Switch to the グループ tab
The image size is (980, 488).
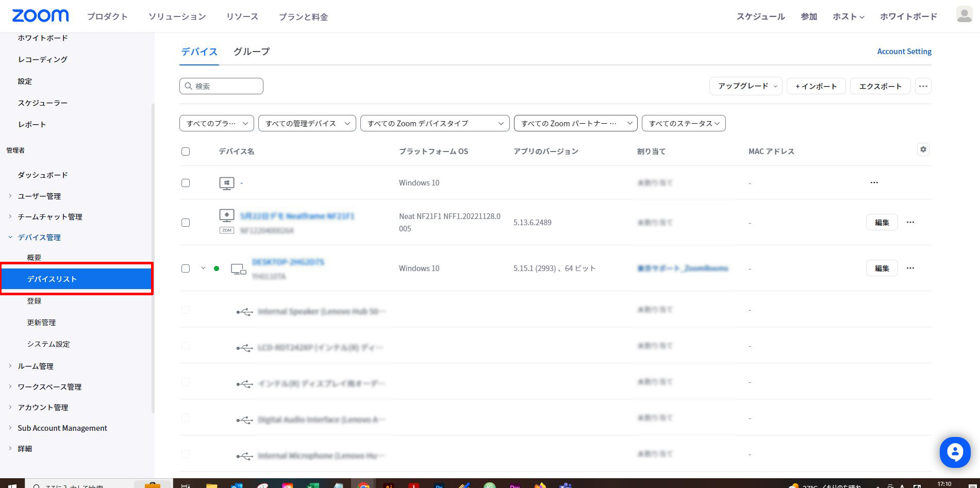coord(252,52)
